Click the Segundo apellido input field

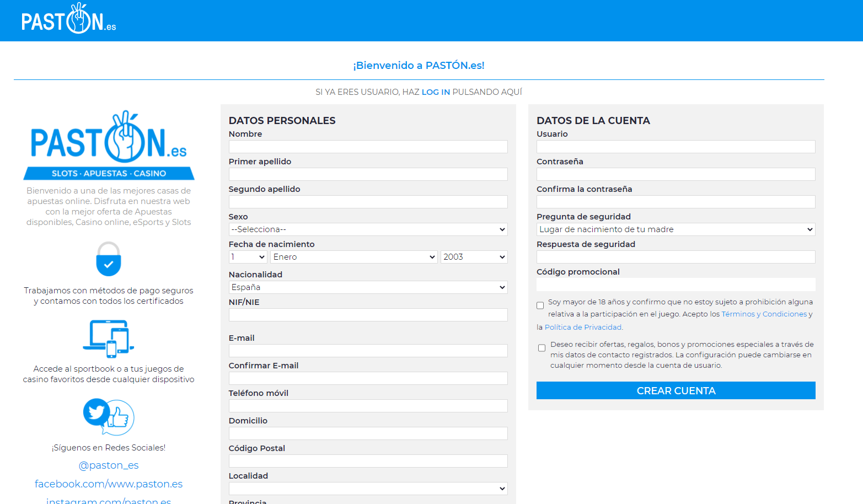[368, 202]
